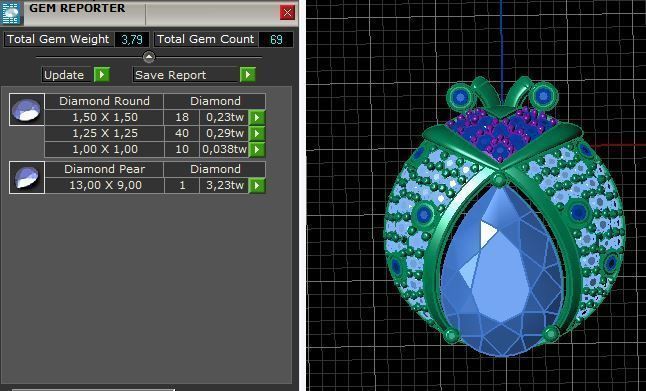Run Update using its green arrow
This screenshot has width=646, height=391.
click(102, 75)
